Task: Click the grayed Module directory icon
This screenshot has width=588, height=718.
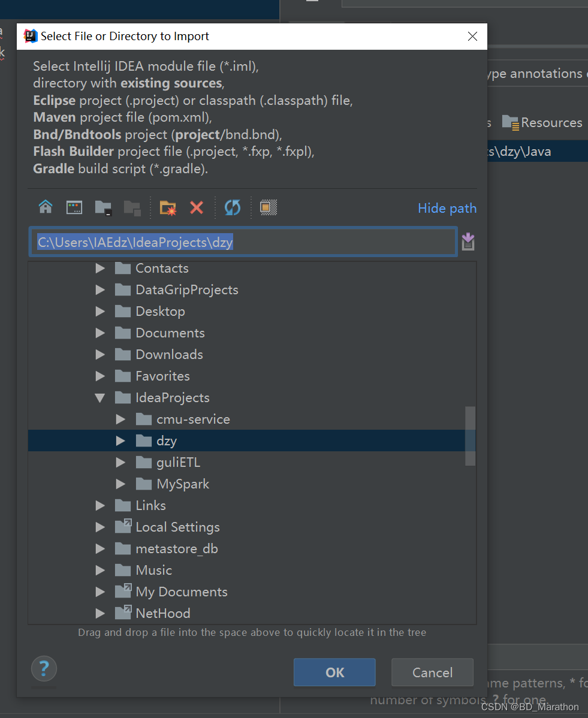Action: pos(132,208)
